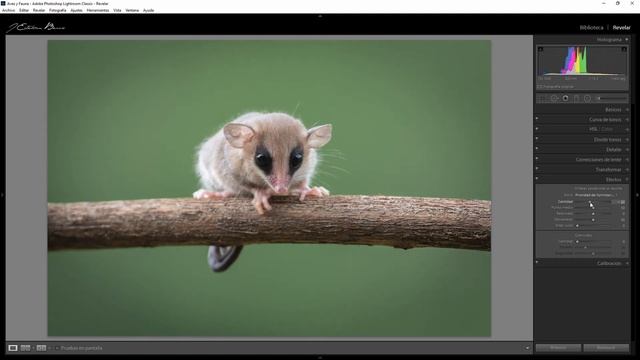Screen dimensions: 640x360
Task: Toggle shadow clipping indicator in histogram
Action: (540, 49)
